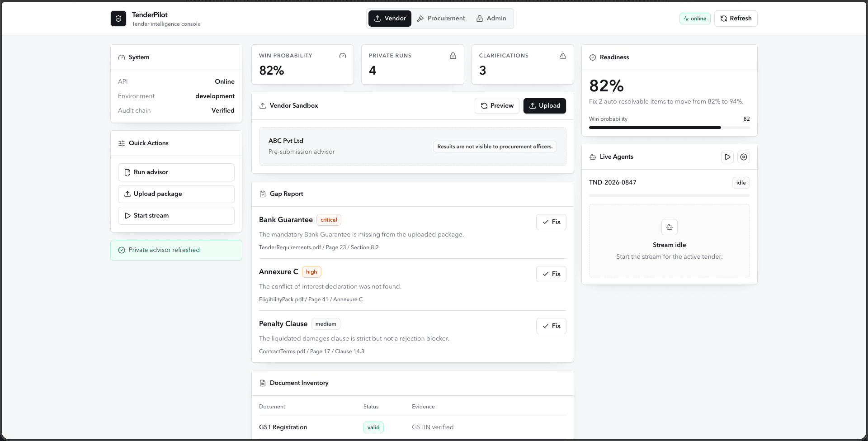This screenshot has height=441, width=868.
Task: Click the medium severity badge
Action: (x=325, y=324)
